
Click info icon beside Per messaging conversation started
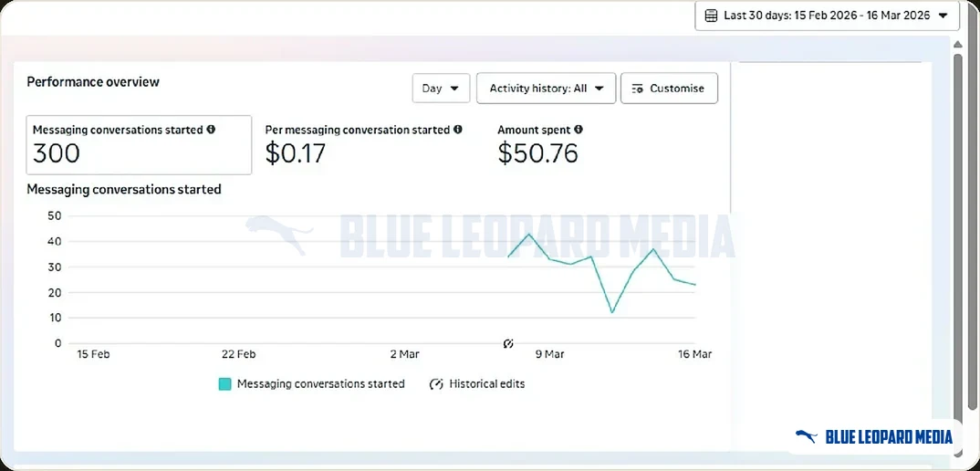pos(457,130)
